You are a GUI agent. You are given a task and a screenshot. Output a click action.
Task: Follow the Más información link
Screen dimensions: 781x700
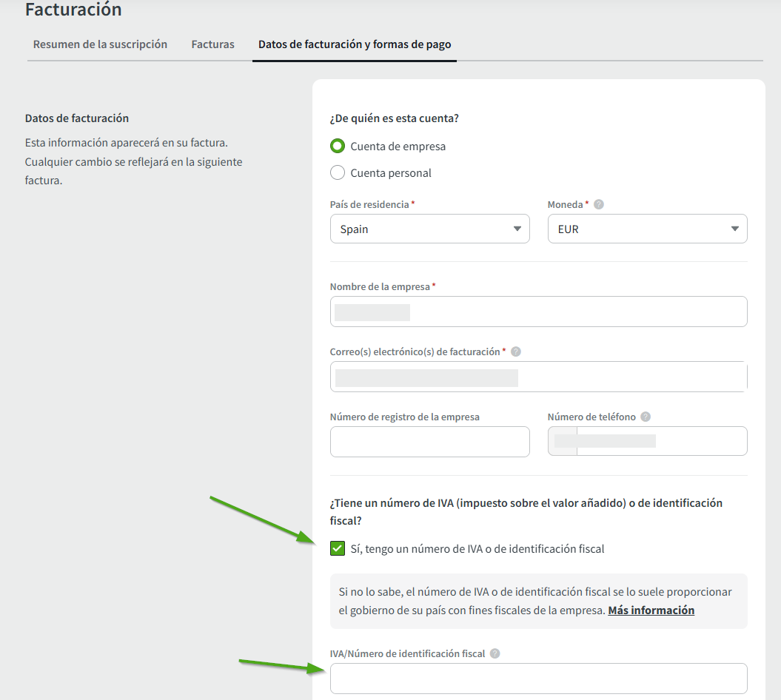(651, 610)
